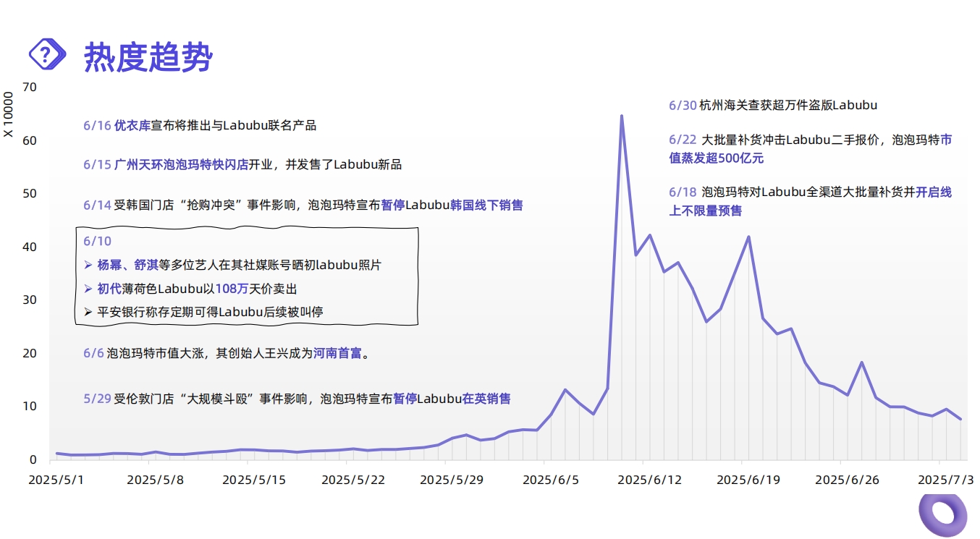Select the slide title 热度趋势
The width and height of the screenshot is (980, 539).
pyautogui.click(x=148, y=56)
